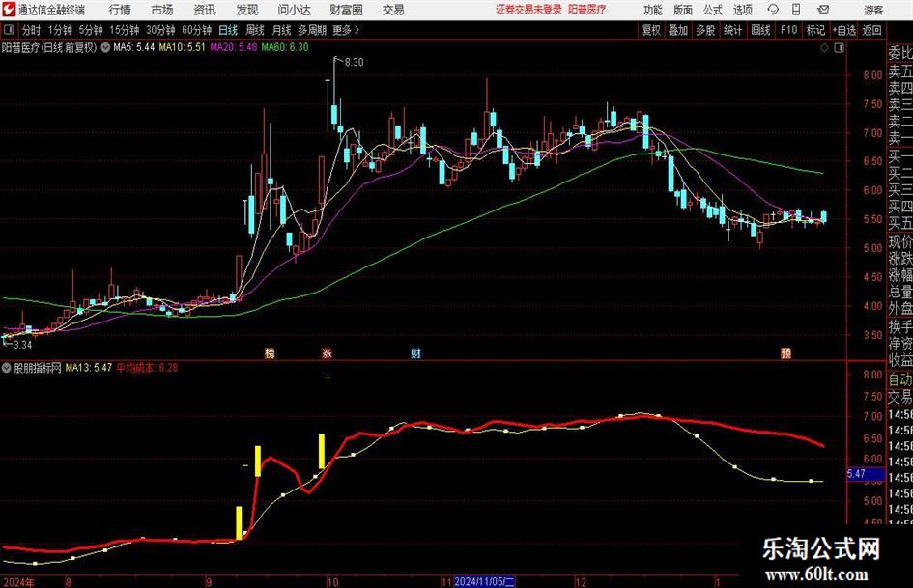This screenshot has width=913, height=588.
Task: Open the 功能 menu
Action: pyautogui.click(x=653, y=10)
